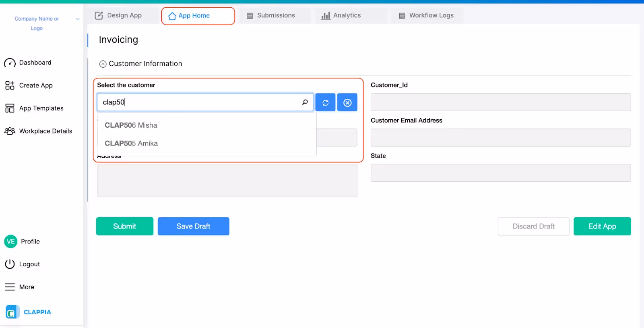Click the Logout label
644x328 pixels.
tap(30, 264)
